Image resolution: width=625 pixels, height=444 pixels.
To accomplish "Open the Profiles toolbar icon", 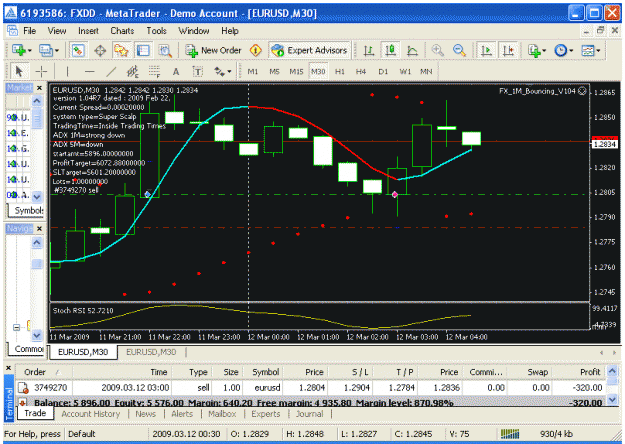I will (49, 51).
